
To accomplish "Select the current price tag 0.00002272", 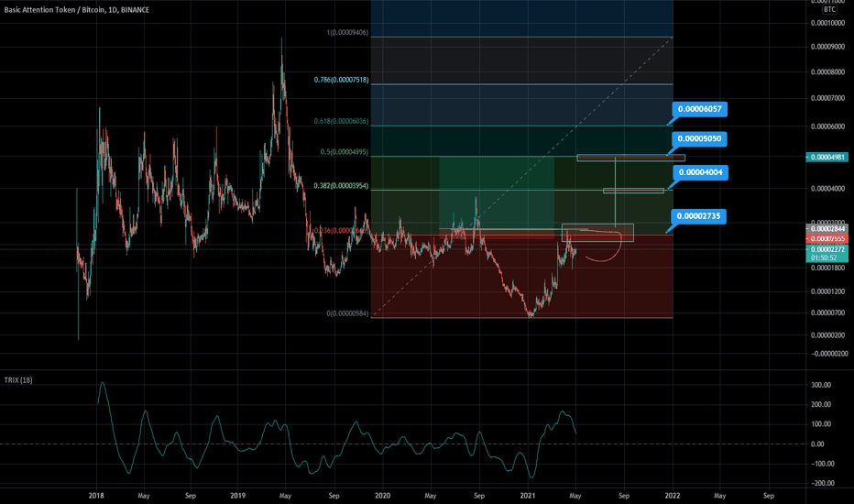I will pos(827,249).
